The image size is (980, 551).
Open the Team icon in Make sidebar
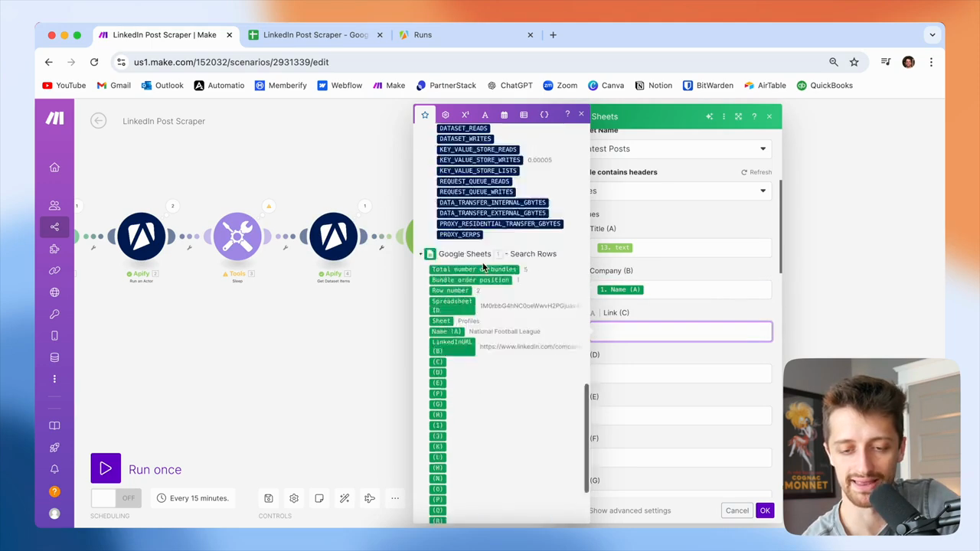tap(54, 206)
